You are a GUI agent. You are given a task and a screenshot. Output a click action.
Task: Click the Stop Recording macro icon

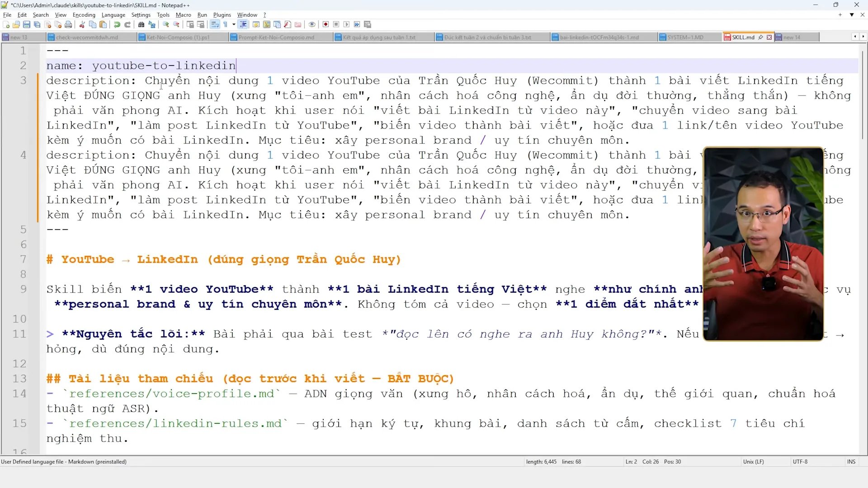(336, 24)
